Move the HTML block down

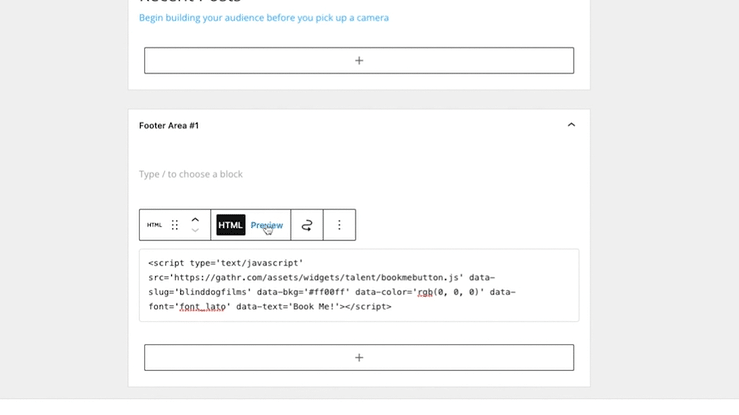[x=195, y=231]
